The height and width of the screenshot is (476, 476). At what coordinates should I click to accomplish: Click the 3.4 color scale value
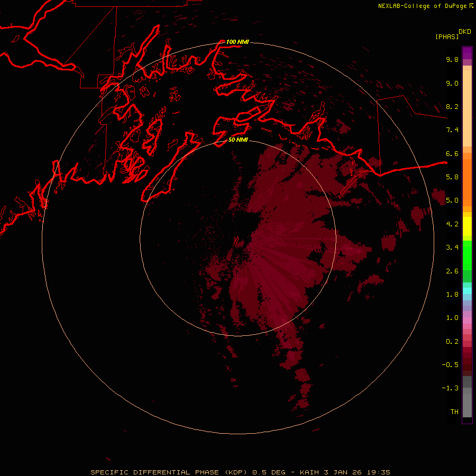(452, 248)
